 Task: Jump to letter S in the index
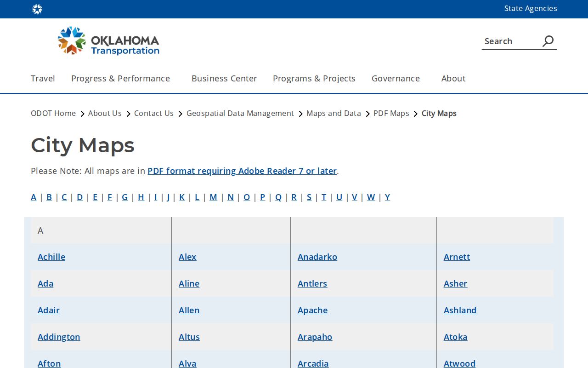pos(309,197)
